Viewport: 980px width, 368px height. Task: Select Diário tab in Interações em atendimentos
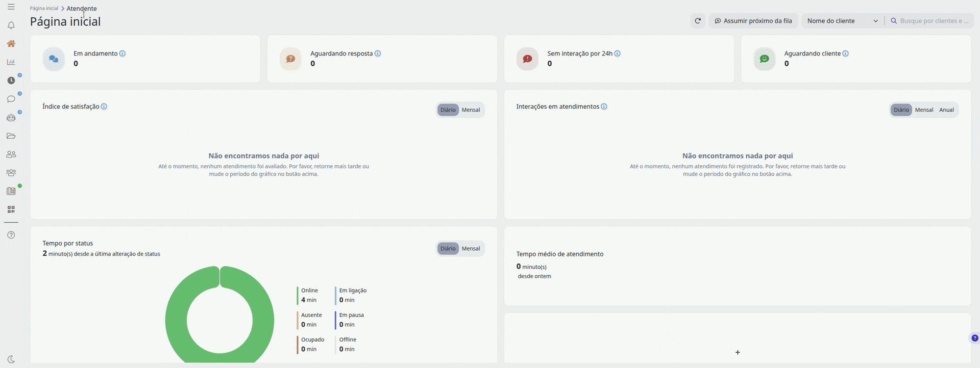point(901,110)
